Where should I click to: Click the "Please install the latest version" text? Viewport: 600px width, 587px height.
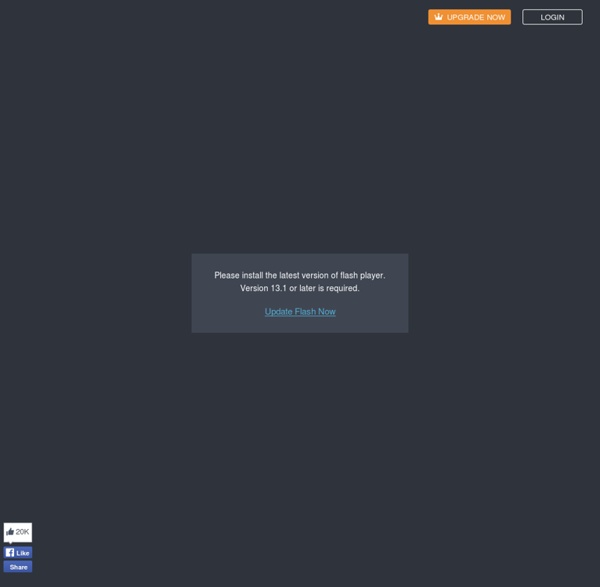270,275
